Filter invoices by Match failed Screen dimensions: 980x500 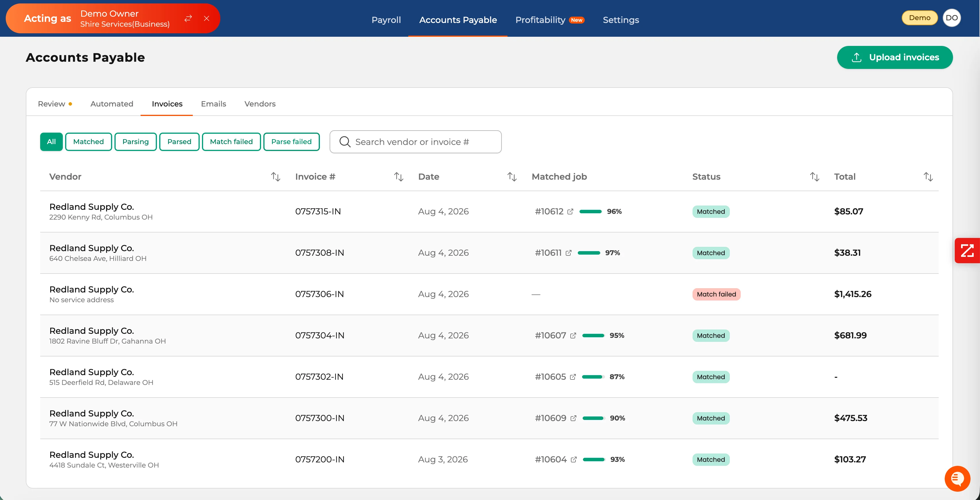[x=231, y=142]
